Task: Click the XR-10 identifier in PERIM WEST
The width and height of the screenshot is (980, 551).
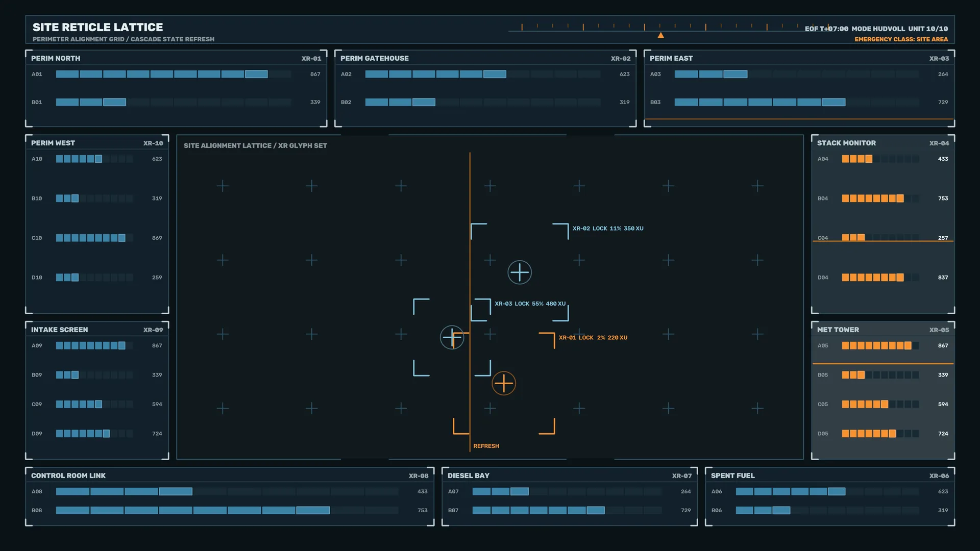Action: tap(153, 143)
